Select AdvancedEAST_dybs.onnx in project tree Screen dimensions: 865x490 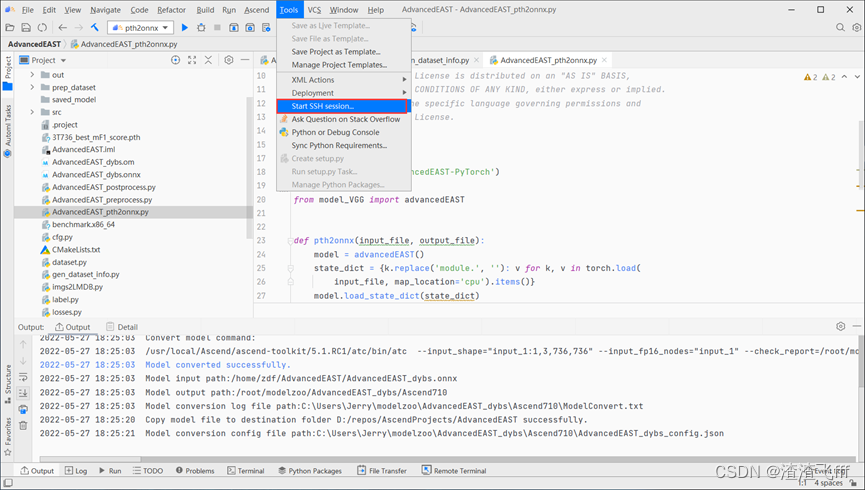[x=97, y=174]
